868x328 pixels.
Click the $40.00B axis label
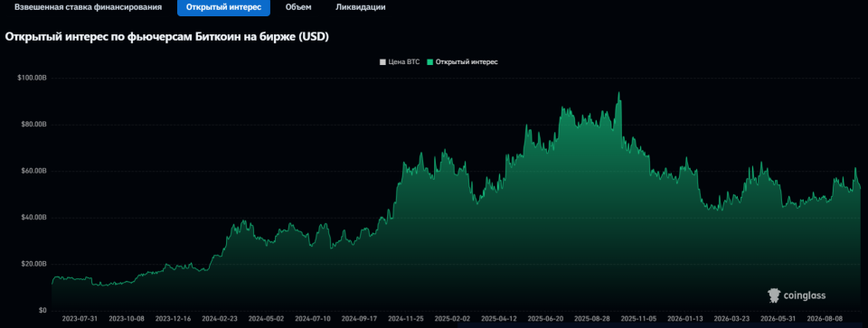(x=33, y=218)
